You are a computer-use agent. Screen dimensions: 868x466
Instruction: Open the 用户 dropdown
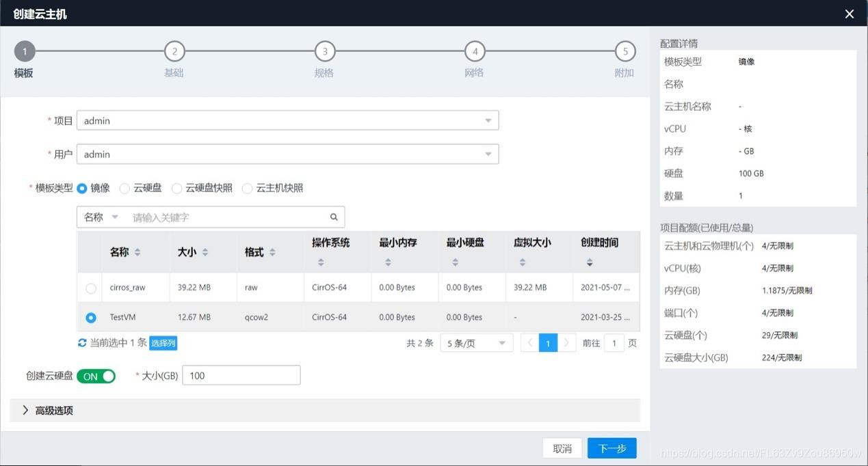(287, 154)
